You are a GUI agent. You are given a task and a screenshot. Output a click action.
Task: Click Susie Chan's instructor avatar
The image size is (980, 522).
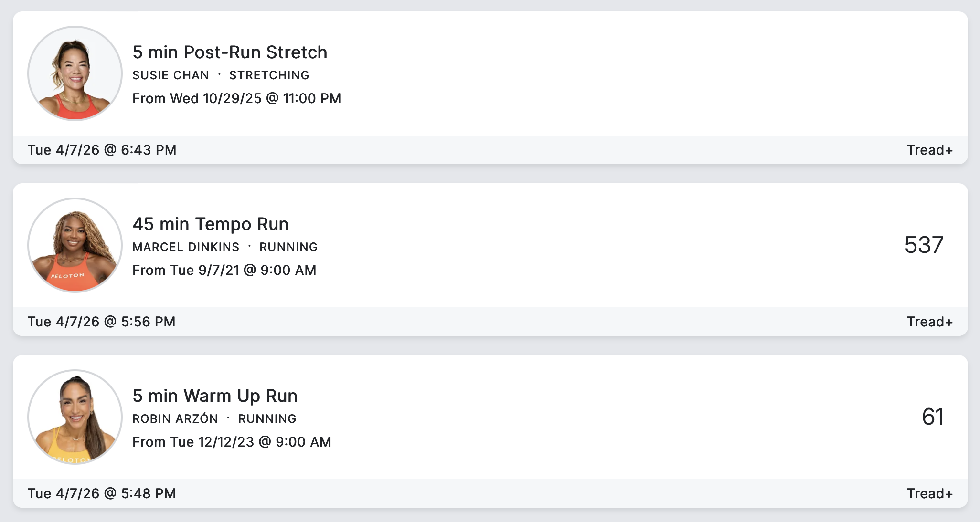[75, 73]
